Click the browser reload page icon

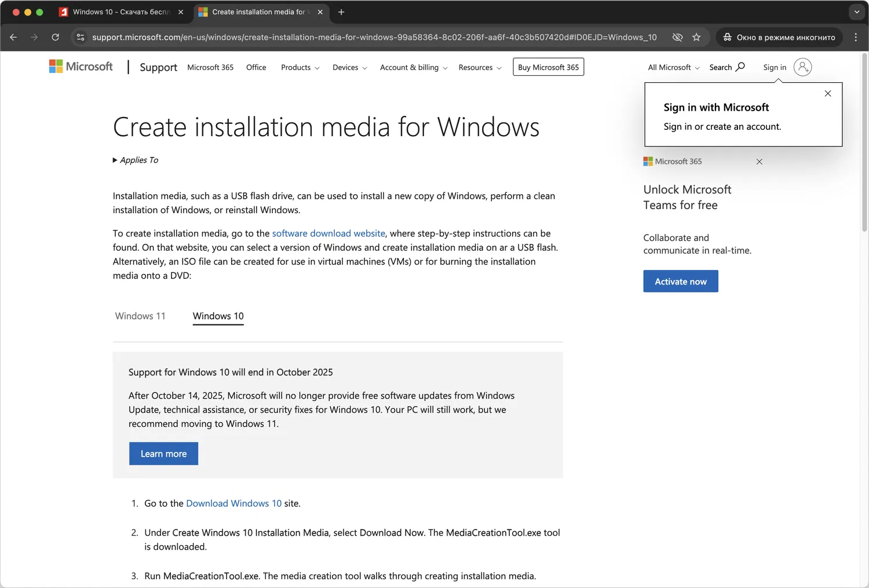click(x=55, y=37)
